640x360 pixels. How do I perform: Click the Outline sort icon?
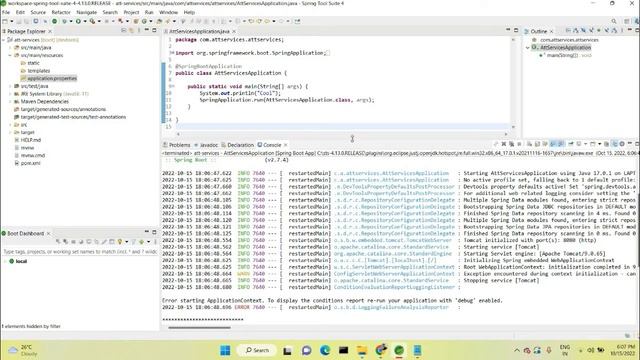(x=576, y=30)
